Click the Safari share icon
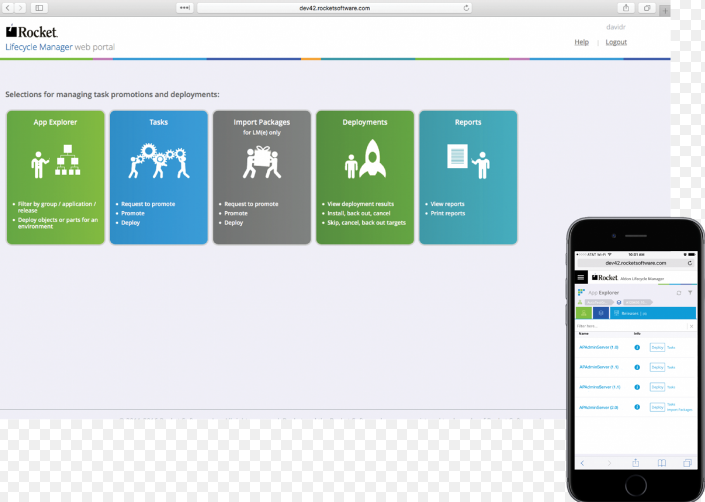 (x=625, y=7)
